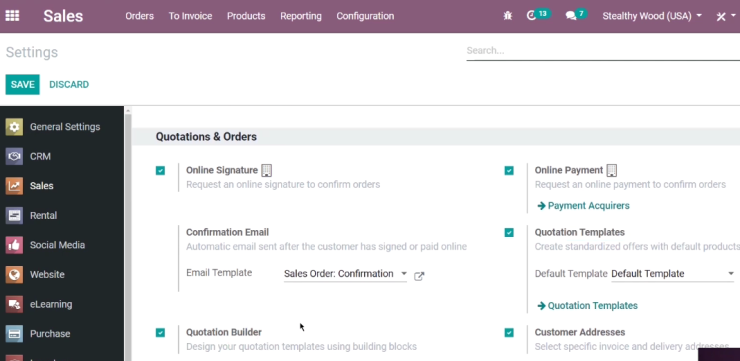This screenshot has width=740, height=361.
Task: Toggle the Quotation Templates checkbox
Action: coord(509,232)
